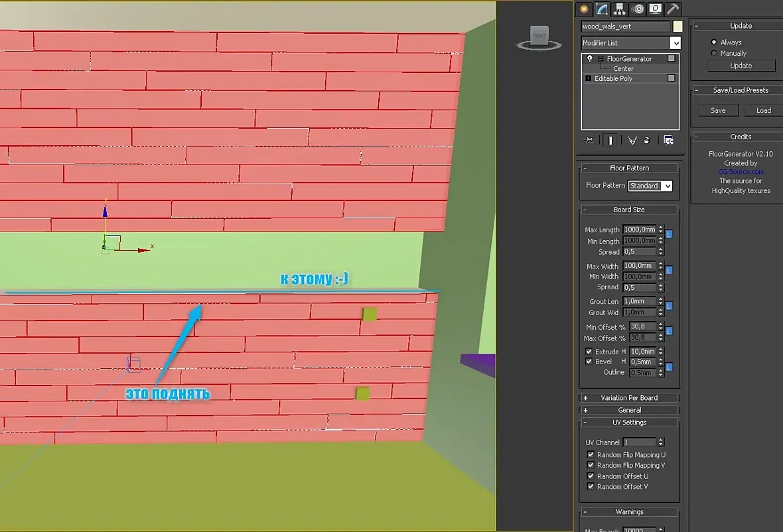Image resolution: width=783 pixels, height=532 pixels.
Task: Click the square box beside FloorGenerator
Action: 671,58
